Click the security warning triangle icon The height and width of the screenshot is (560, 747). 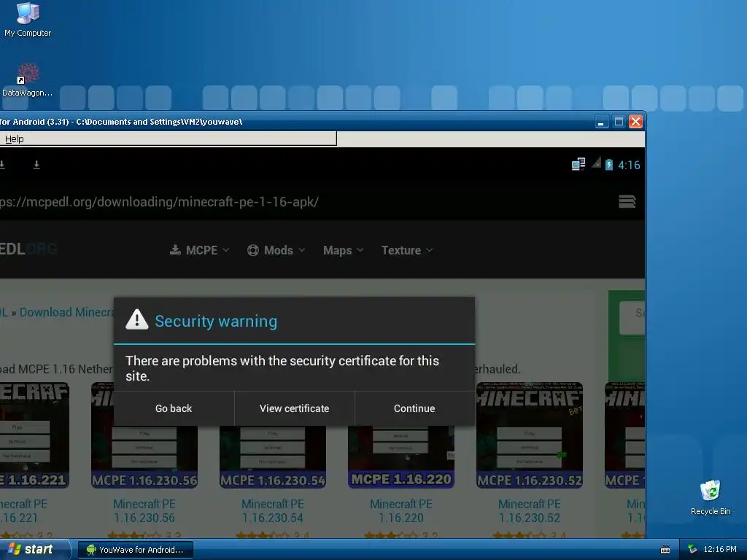(137, 320)
